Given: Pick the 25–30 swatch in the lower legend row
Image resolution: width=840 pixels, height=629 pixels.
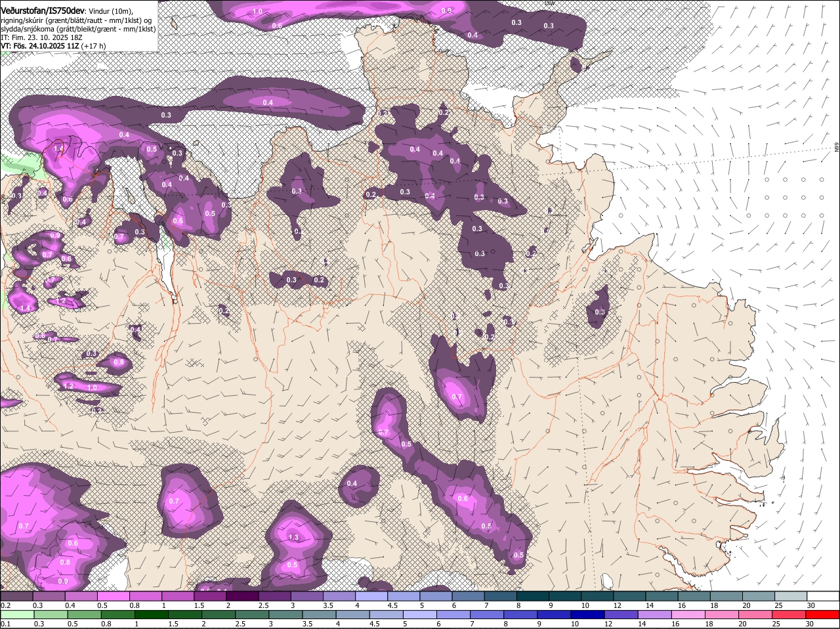Looking at the screenshot, I should [x=789, y=615].
